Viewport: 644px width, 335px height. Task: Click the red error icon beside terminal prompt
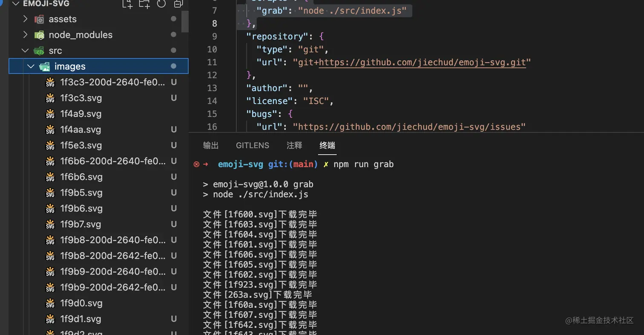(x=196, y=165)
